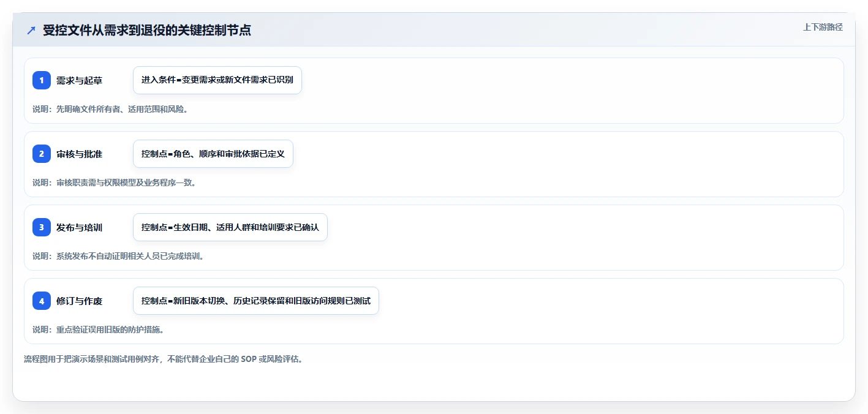Click the 审核与批准 step title
The image size is (868, 414).
pos(79,154)
